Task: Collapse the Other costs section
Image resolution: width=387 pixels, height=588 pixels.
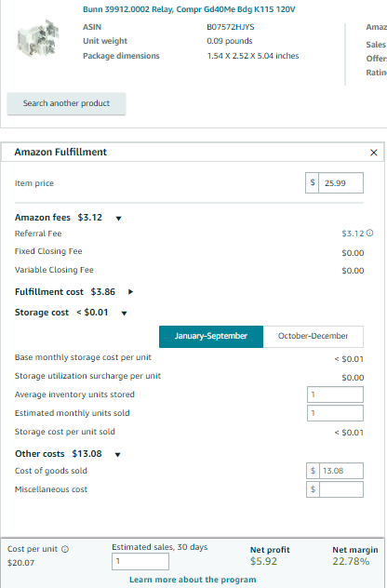Action: click(x=117, y=455)
